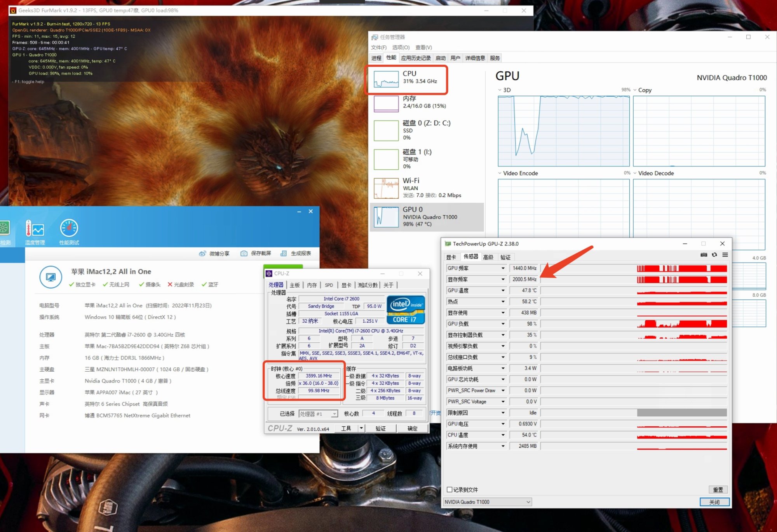The image size is (777, 532).
Task: Click the 验证 button in CPU-Z
Action: point(381,428)
